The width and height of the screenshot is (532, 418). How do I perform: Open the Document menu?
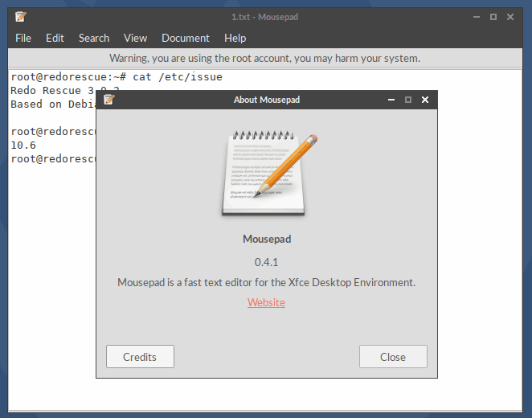pyautogui.click(x=186, y=38)
